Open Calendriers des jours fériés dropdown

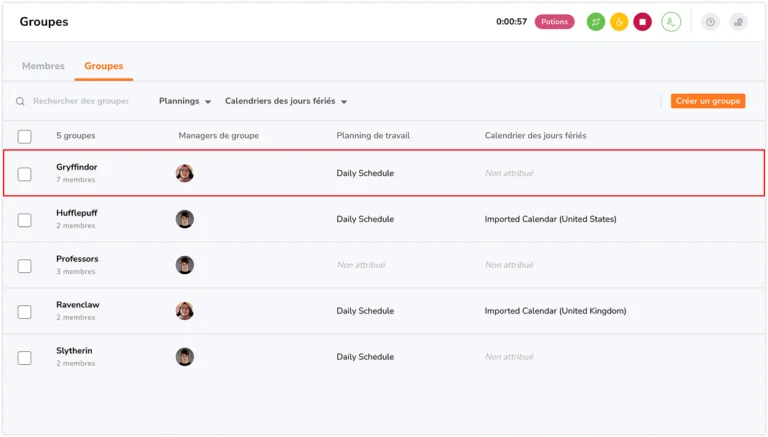point(286,101)
